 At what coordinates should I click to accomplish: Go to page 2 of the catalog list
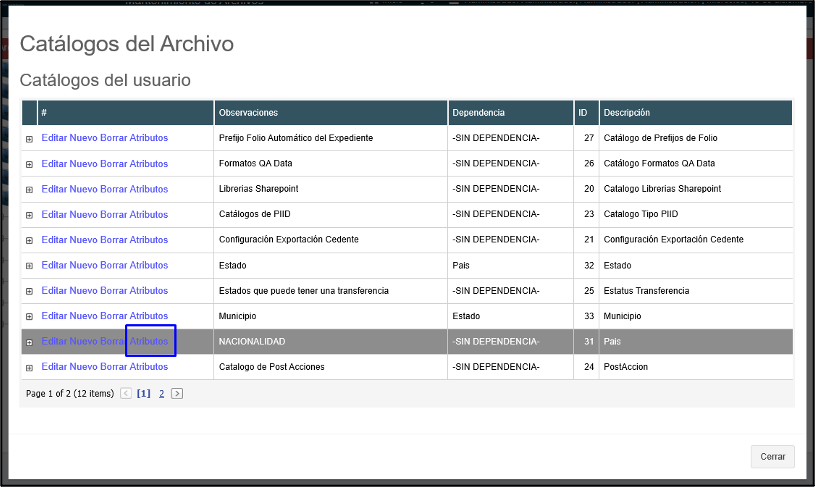161,394
